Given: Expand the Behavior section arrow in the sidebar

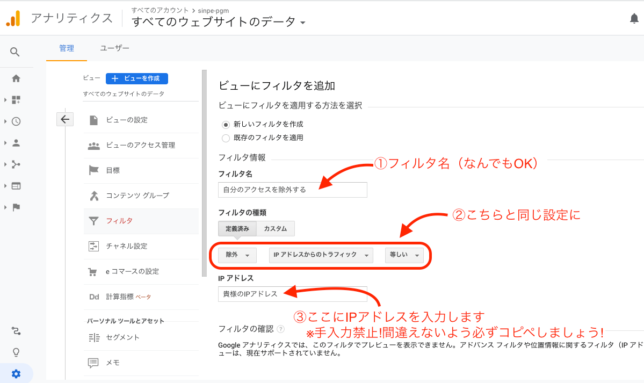Looking at the screenshot, I should click(5, 186).
